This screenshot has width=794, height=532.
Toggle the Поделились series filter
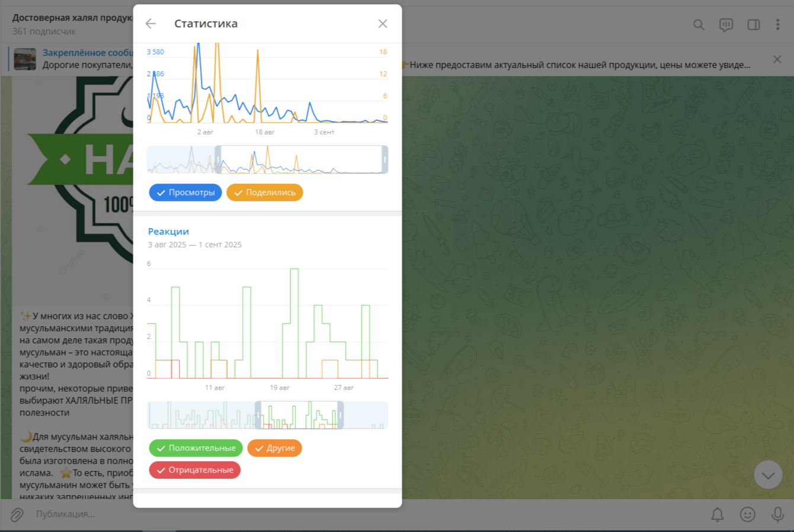point(265,193)
